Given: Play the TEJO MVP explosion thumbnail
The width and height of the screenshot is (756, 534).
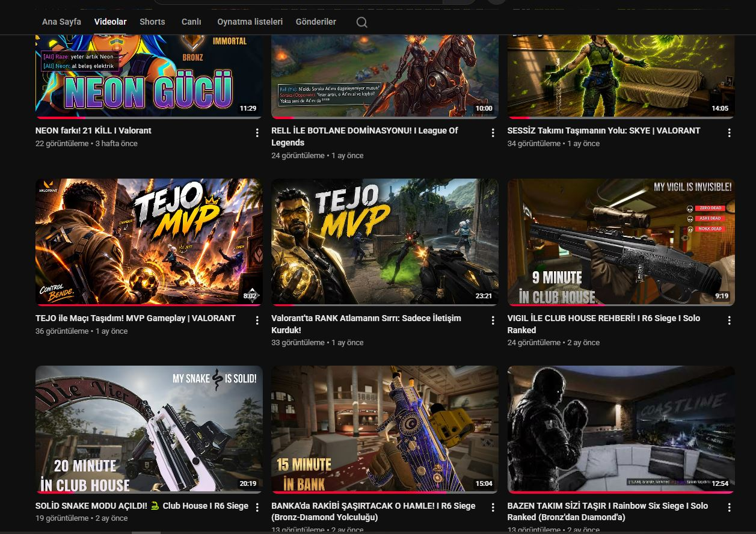Looking at the screenshot, I should [149, 242].
